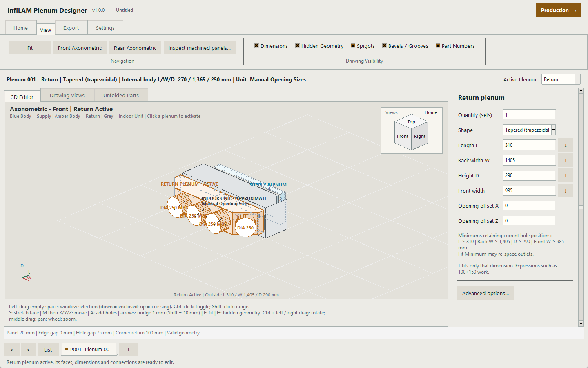Viewport: 588px width, 368px height.
Task: Select the Top face of view cube
Action: 411,122
